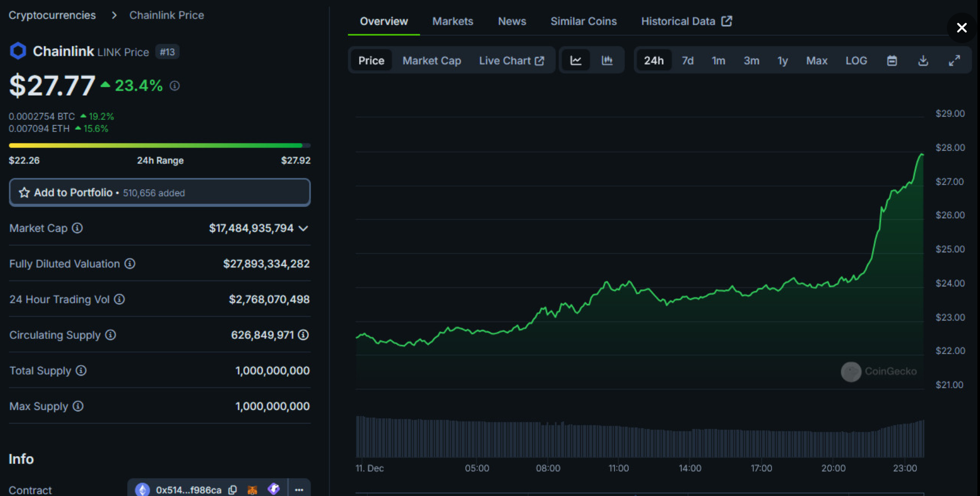
Task: Click the $27,893,334,282 valuation value
Action: (x=266, y=264)
